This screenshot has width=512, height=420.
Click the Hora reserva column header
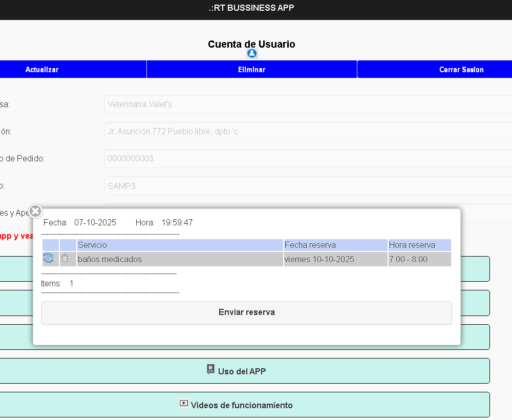(x=419, y=245)
